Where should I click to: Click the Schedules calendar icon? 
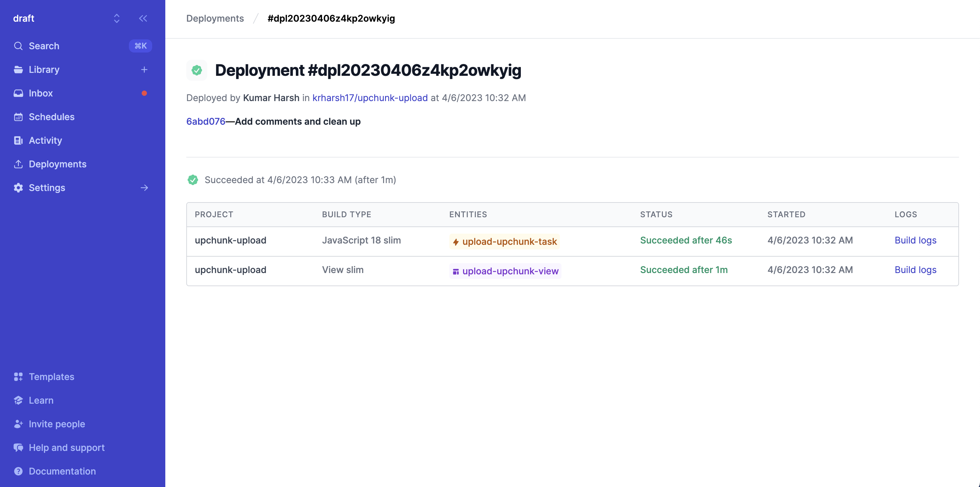[18, 117]
